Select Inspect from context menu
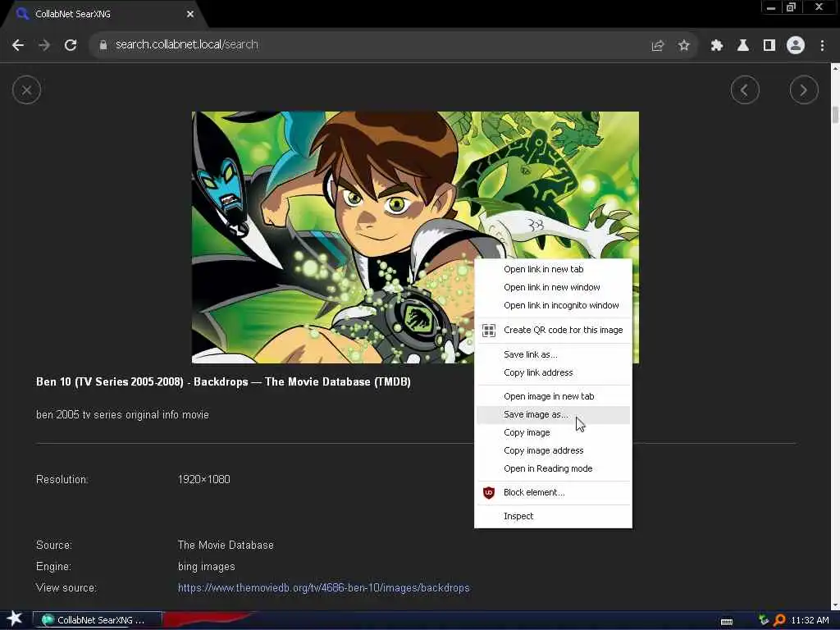The width and height of the screenshot is (840, 630). [x=553, y=517]
